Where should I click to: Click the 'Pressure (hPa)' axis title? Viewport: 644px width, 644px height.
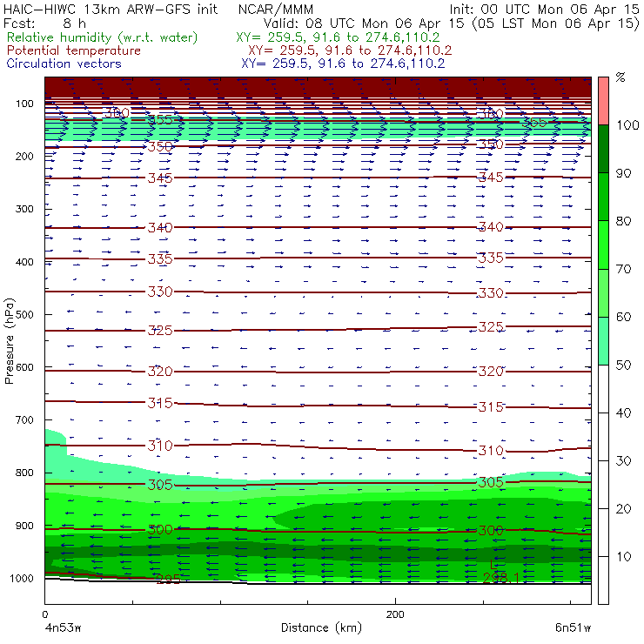9,341
